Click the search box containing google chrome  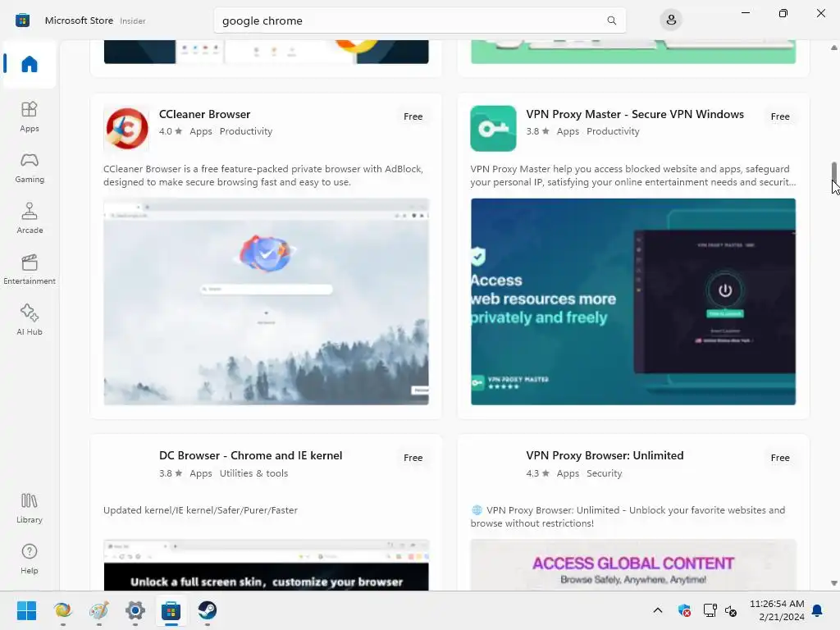tap(419, 21)
